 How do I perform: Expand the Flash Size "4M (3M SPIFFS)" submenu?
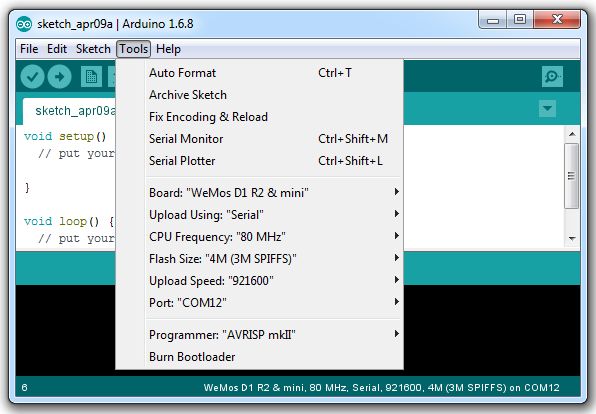click(x=259, y=259)
